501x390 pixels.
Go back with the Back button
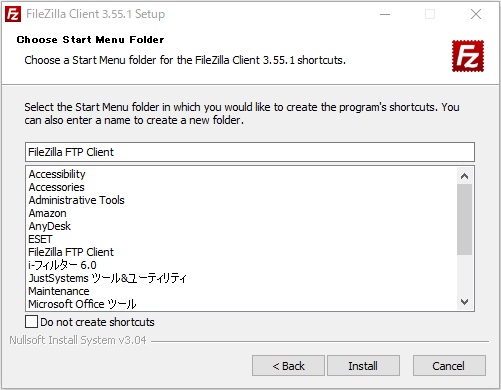point(288,366)
